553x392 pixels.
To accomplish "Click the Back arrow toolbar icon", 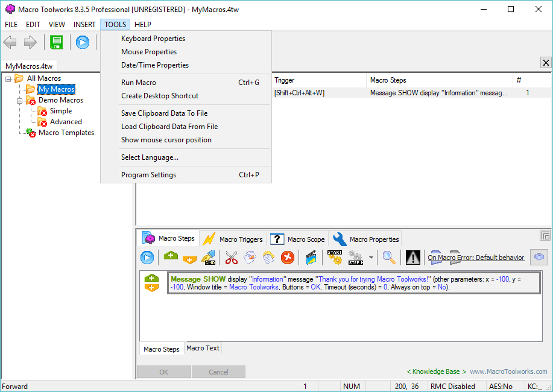I will [10, 42].
